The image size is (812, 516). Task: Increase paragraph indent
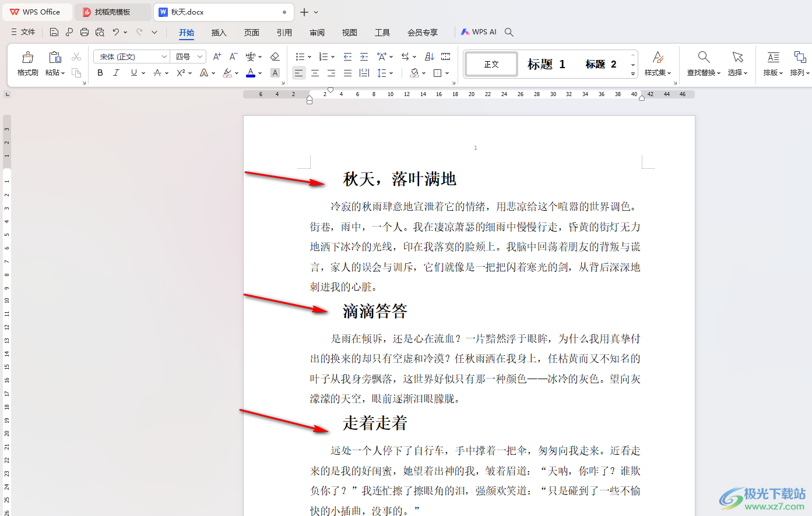coord(364,56)
